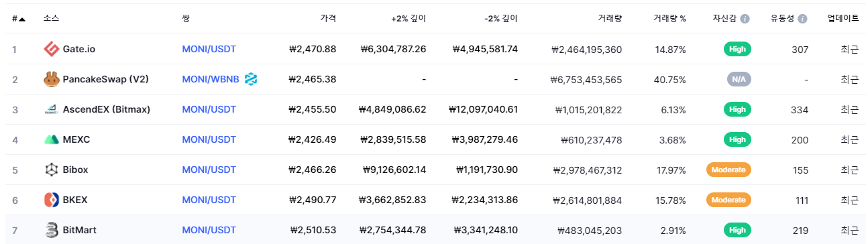Click the N/A badge in PancakeSwap row
868x244 pixels.
pos(739,79)
